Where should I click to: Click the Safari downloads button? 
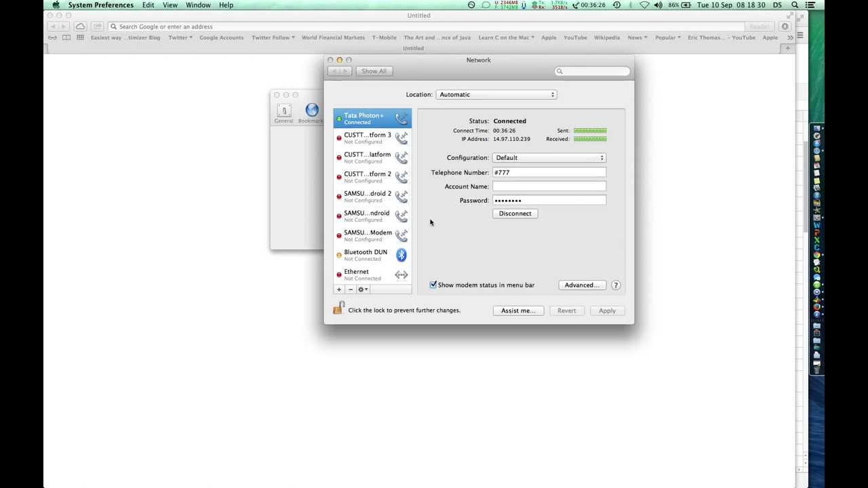(x=785, y=26)
